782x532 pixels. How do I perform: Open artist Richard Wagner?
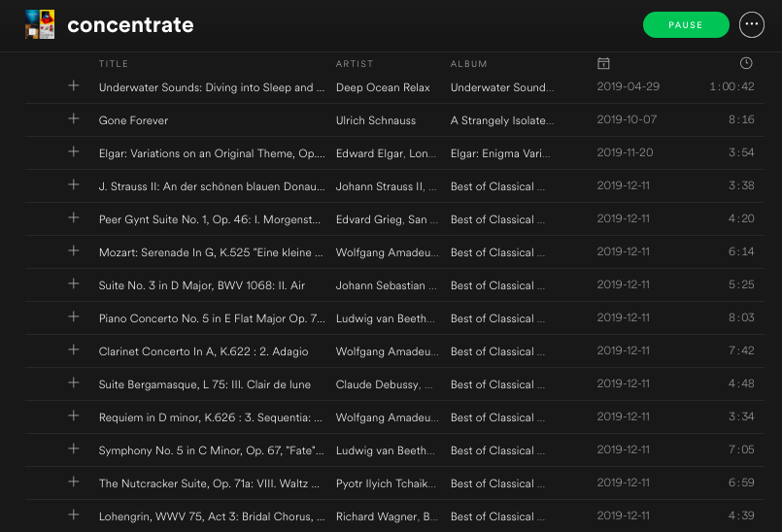387,516
